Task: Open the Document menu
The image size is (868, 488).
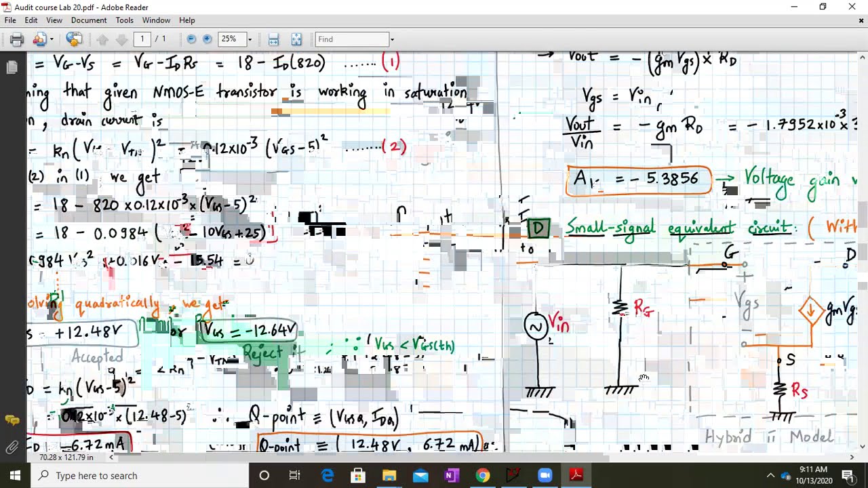Action: pyautogui.click(x=89, y=20)
